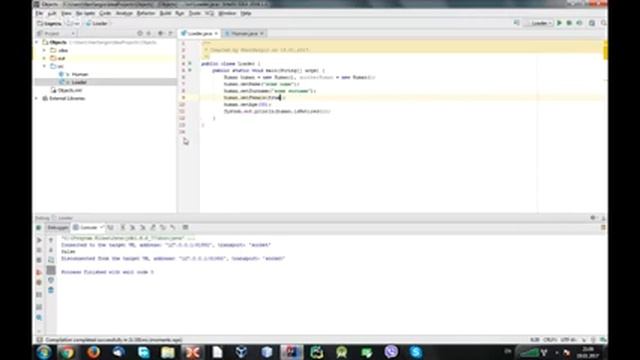Click Step Over icon in debug toolbar
The height and width of the screenshot is (360, 640).
pos(122,227)
